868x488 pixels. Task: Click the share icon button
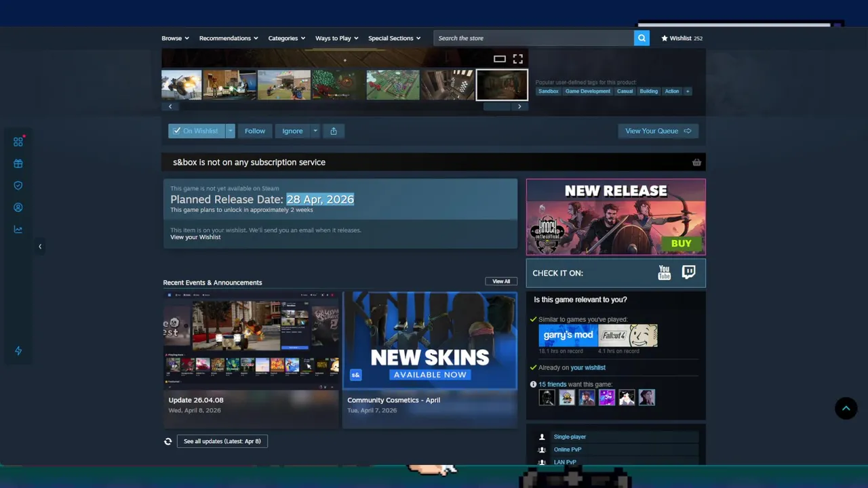pyautogui.click(x=334, y=131)
